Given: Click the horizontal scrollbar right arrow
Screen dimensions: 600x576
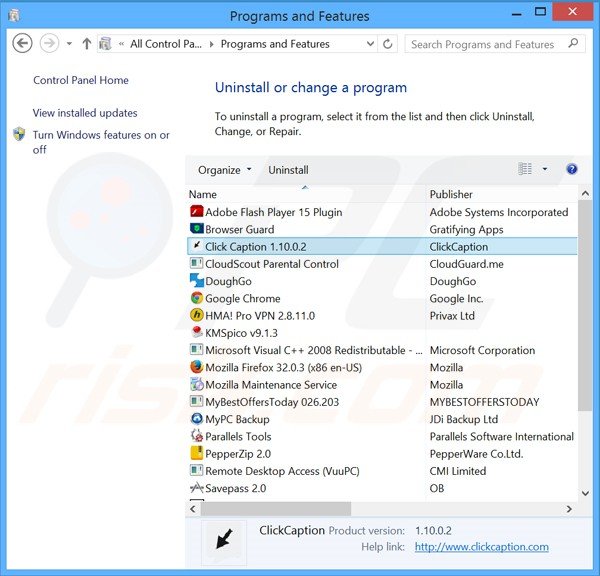Looking at the screenshot, I should pos(569,509).
